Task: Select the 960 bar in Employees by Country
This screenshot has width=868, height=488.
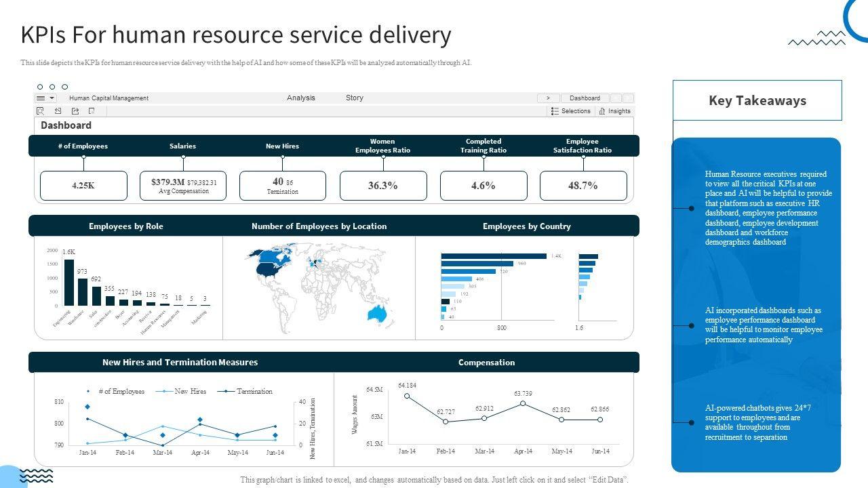Action: (477, 264)
